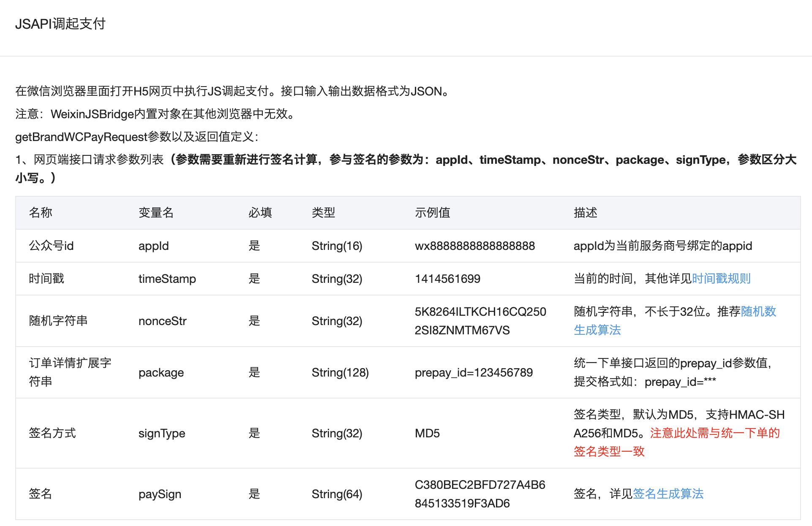Viewport: 812px width, 526px height.
Task: Click the JSAPI调起支付 page heading
Action: click(60, 24)
